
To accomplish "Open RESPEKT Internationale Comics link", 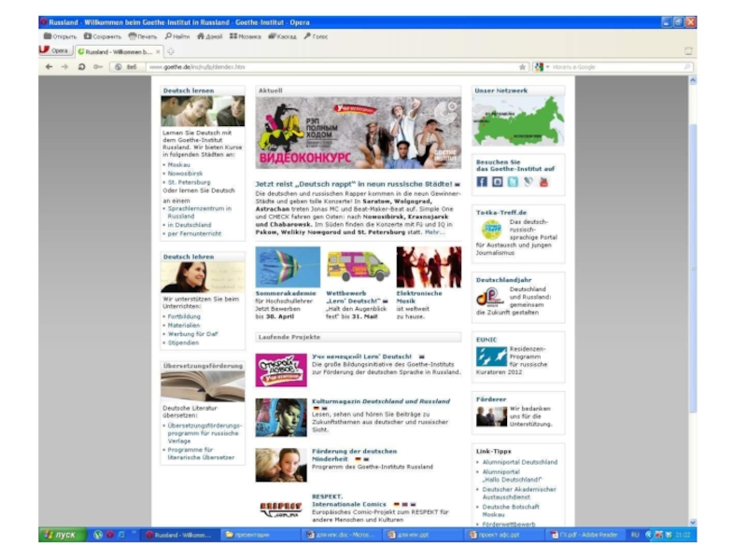I will (348, 500).
